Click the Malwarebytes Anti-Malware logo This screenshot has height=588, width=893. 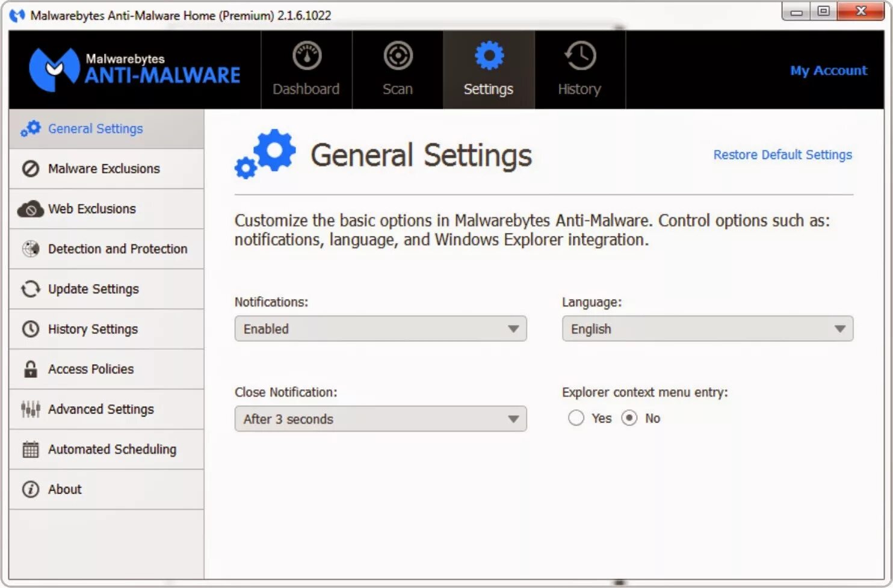(x=134, y=69)
